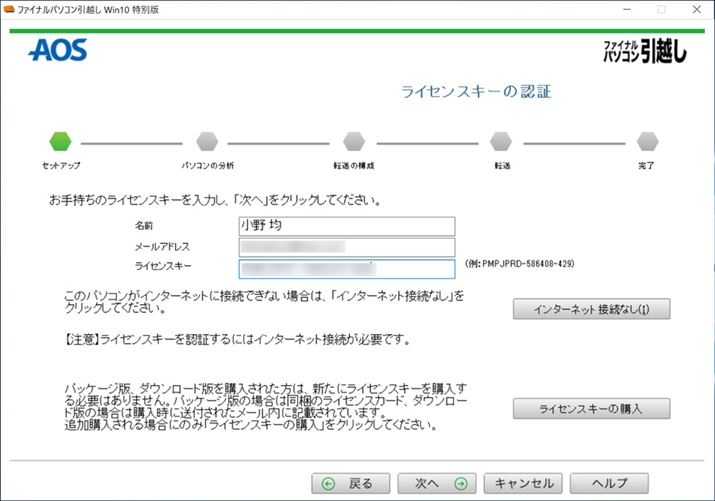Click the green Setup step hexagon
The width and height of the screenshot is (715, 501).
click(x=60, y=141)
